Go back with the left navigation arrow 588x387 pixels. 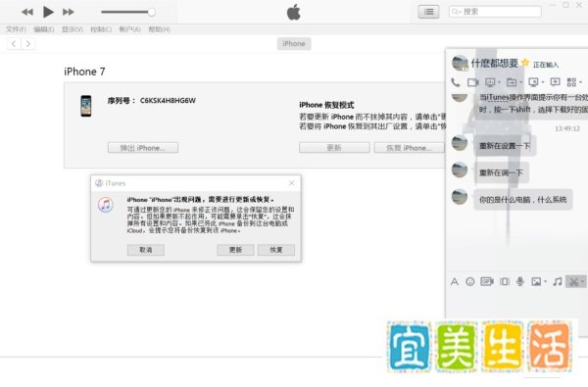pos(14,44)
